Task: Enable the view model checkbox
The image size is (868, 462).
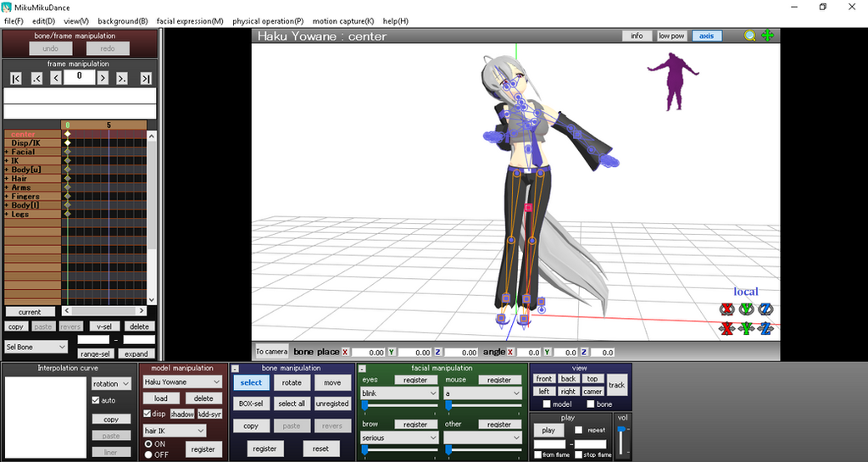Action: (x=547, y=404)
